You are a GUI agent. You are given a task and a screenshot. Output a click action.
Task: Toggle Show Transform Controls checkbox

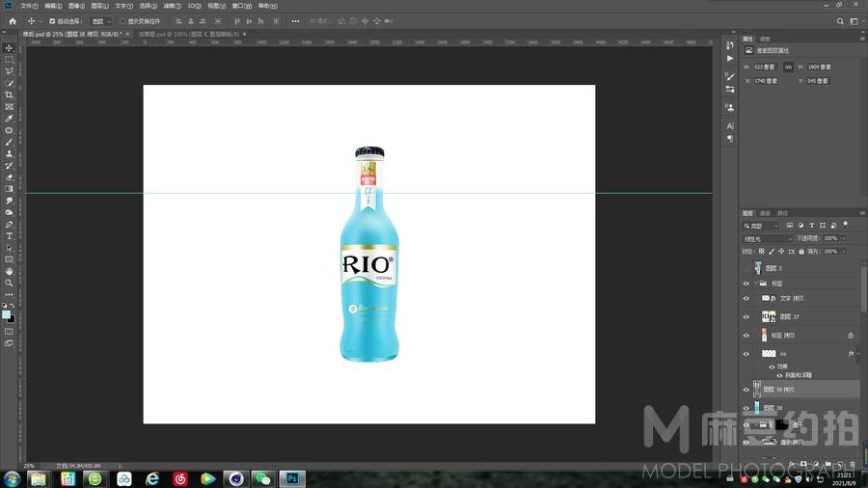[x=122, y=21]
